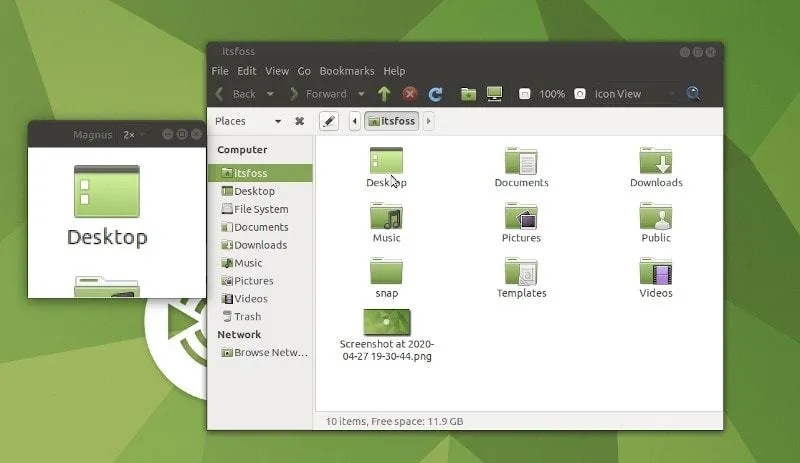Select the Screenshot PNG file thumbnail
800x463 pixels.
386,321
